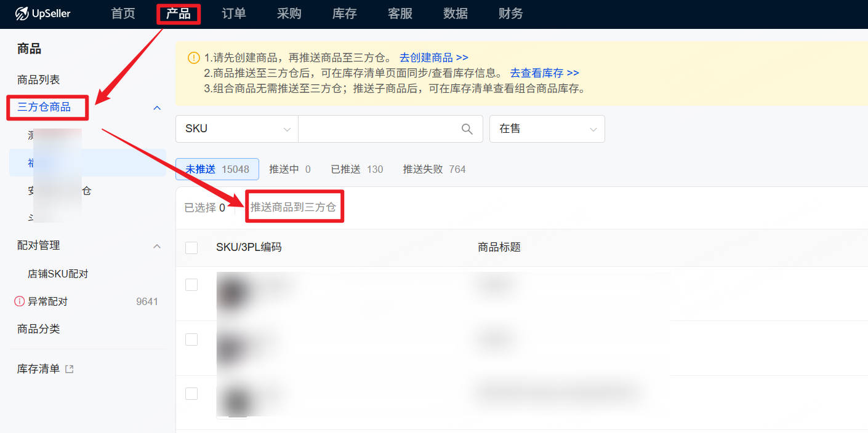The width and height of the screenshot is (868, 433).
Task: Collapse the 配对管理 section chevron
Action: 157,246
